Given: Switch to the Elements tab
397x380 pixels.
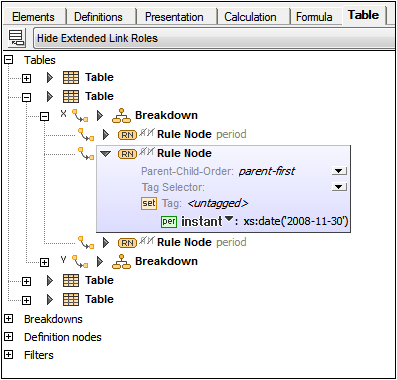Looking at the screenshot, I should [33, 17].
